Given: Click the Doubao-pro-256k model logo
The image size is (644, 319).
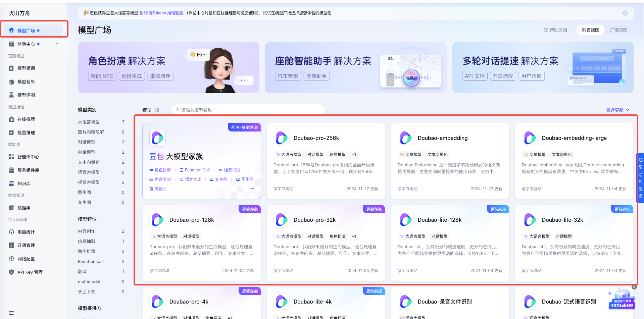Looking at the screenshot, I should 282,138.
